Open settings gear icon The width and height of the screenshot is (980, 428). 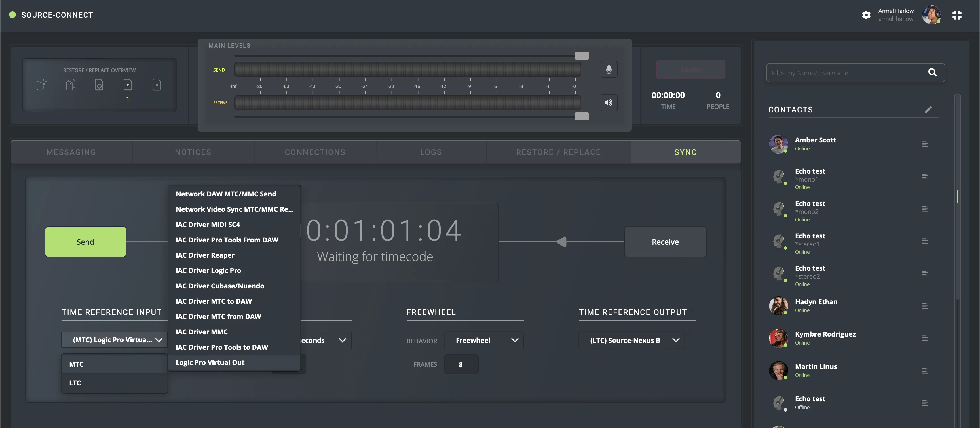[x=866, y=15]
